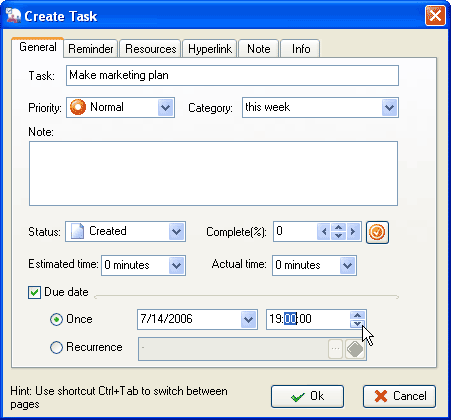
Task: Click the Cancel button
Action: [x=399, y=396]
